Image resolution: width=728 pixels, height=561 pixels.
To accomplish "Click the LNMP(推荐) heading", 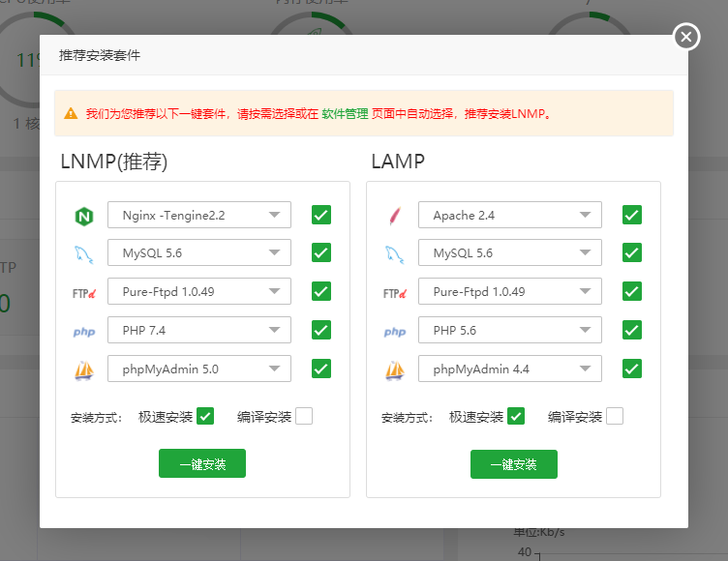I will (114, 162).
